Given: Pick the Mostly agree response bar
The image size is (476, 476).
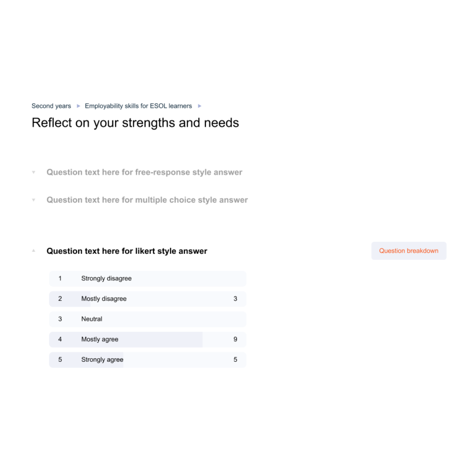Looking at the screenshot, I should tap(148, 339).
